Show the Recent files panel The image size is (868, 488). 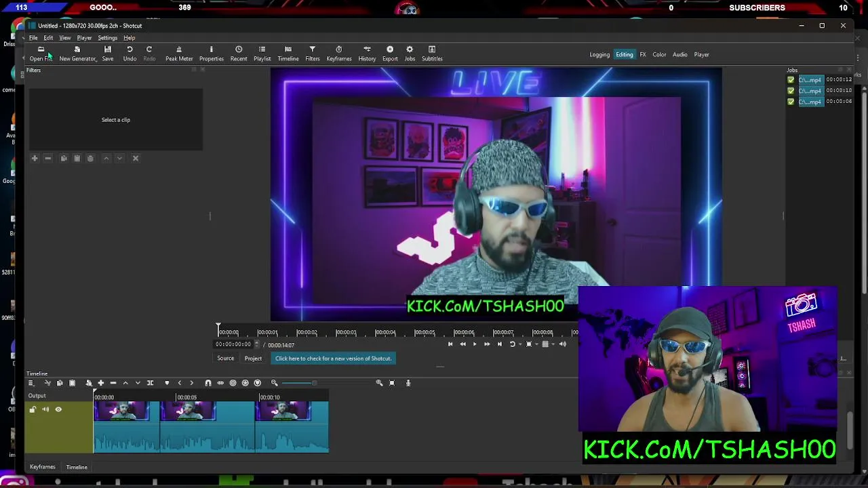coord(239,54)
